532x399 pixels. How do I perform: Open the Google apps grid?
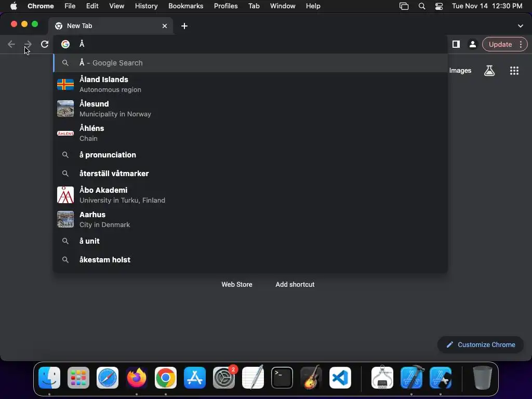coord(514,71)
